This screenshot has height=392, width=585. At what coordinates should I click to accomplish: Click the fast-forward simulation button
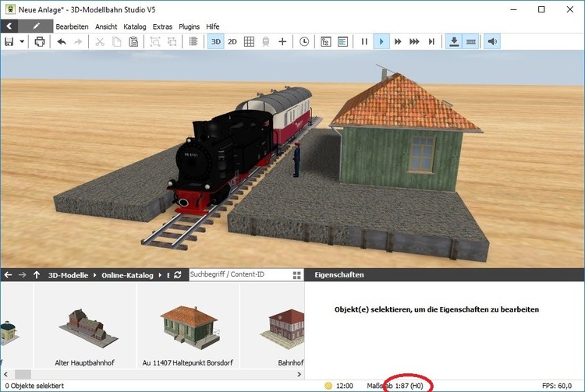click(x=399, y=41)
